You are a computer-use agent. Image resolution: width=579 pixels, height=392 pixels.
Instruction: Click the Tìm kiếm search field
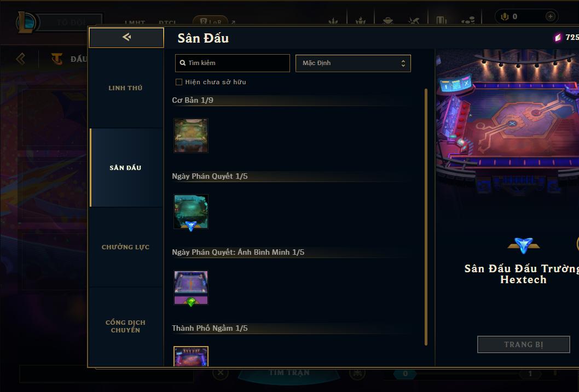pyautogui.click(x=232, y=63)
